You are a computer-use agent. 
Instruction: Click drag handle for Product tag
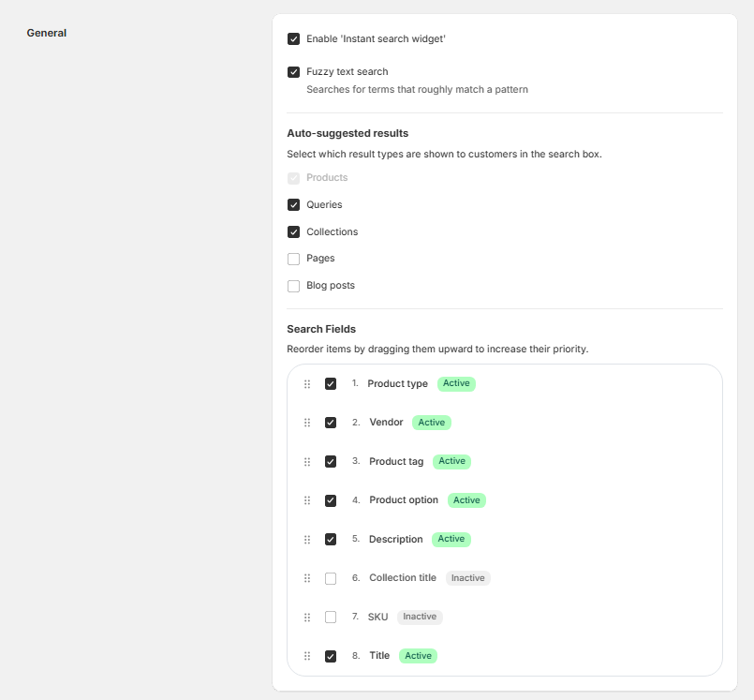click(307, 462)
